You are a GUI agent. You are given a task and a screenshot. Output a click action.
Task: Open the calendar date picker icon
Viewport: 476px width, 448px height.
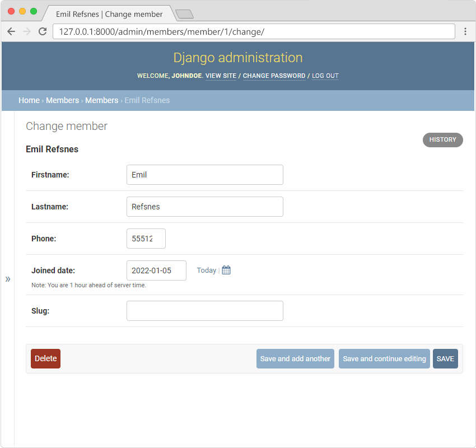click(226, 270)
